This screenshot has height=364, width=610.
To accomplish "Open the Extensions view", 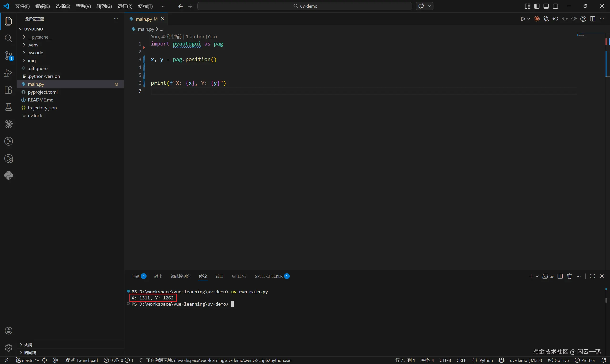I will point(8,90).
